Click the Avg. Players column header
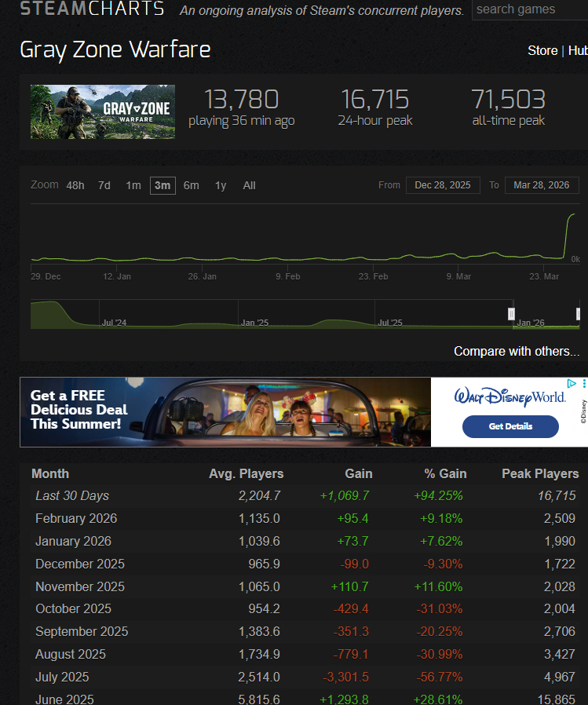This screenshot has height=705, width=588. (246, 474)
